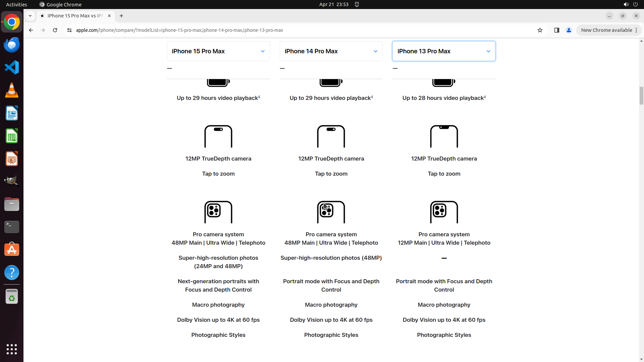
Task: Reload the page
Action: [55, 30]
